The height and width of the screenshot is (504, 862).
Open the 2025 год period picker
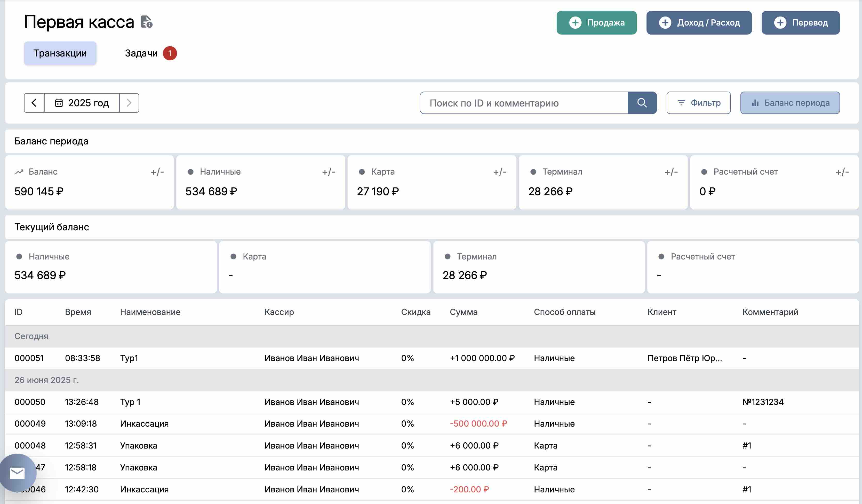tap(82, 103)
